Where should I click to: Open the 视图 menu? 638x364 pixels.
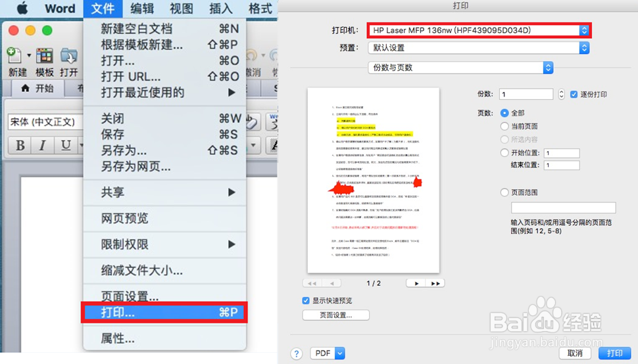181,8
